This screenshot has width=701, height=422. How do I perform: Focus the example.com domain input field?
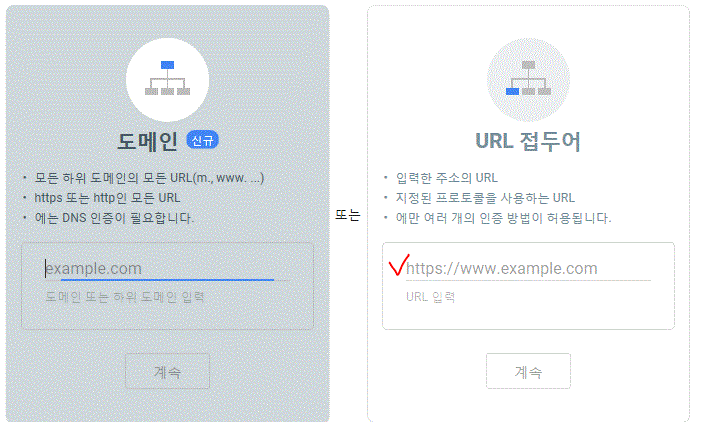click(x=167, y=269)
